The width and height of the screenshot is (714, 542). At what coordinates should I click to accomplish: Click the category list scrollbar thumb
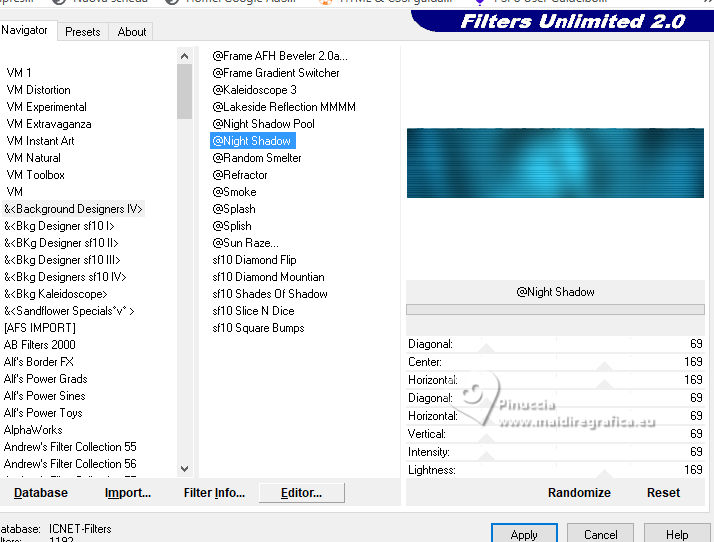pos(184,92)
